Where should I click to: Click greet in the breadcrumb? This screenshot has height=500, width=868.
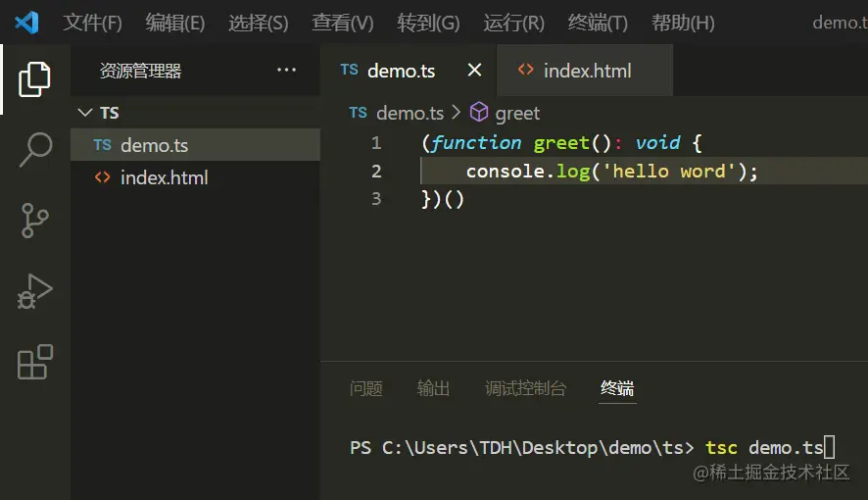(517, 114)
